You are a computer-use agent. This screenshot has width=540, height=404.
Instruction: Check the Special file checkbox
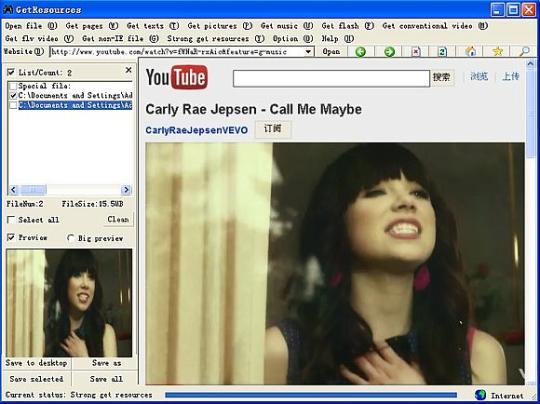13,86
